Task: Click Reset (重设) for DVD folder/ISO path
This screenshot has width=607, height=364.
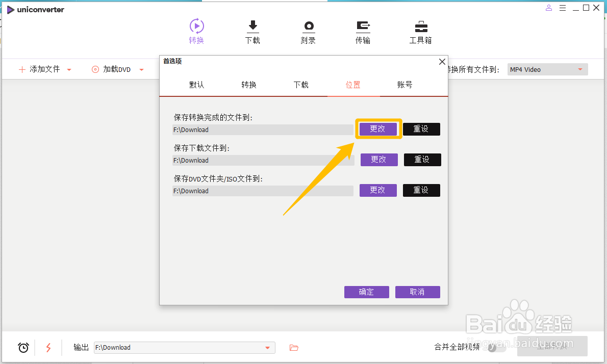Action: click(421, 190)
